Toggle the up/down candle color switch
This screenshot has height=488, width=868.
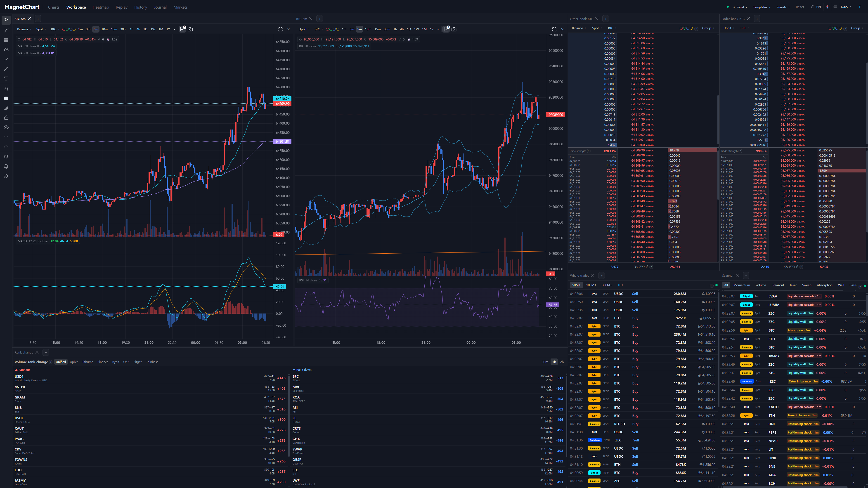click(x=827, y=7)
